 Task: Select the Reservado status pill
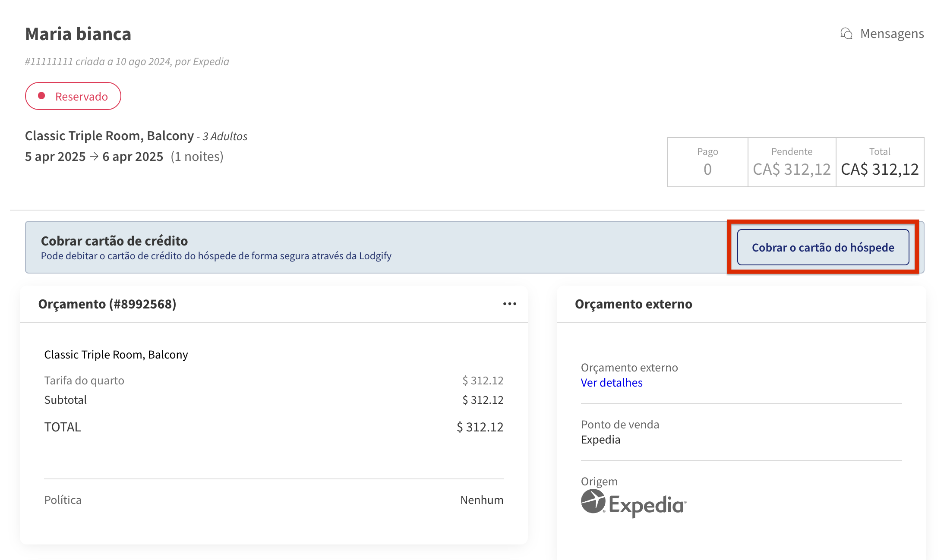tap(73, 96)
